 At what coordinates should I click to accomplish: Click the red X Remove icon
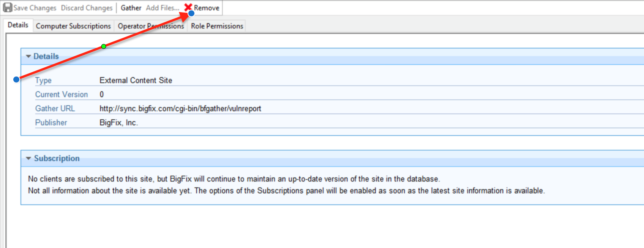pos(188,7)
